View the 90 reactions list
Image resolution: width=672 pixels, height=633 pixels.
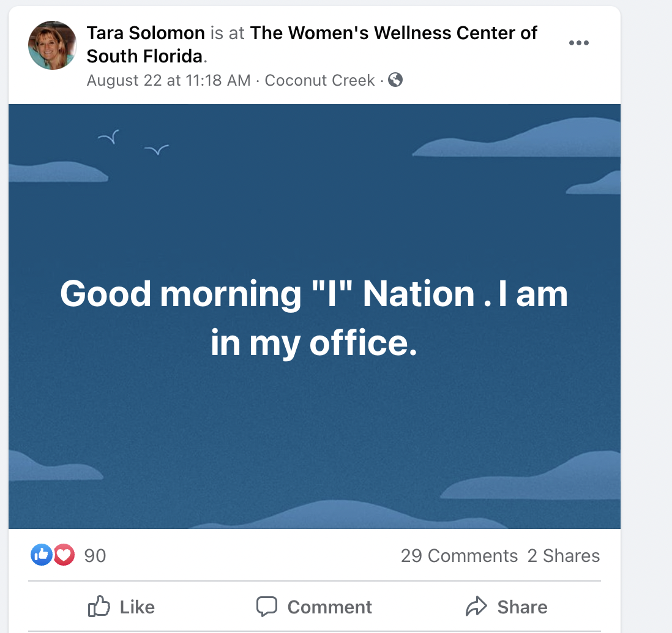[x=95, y=556]
